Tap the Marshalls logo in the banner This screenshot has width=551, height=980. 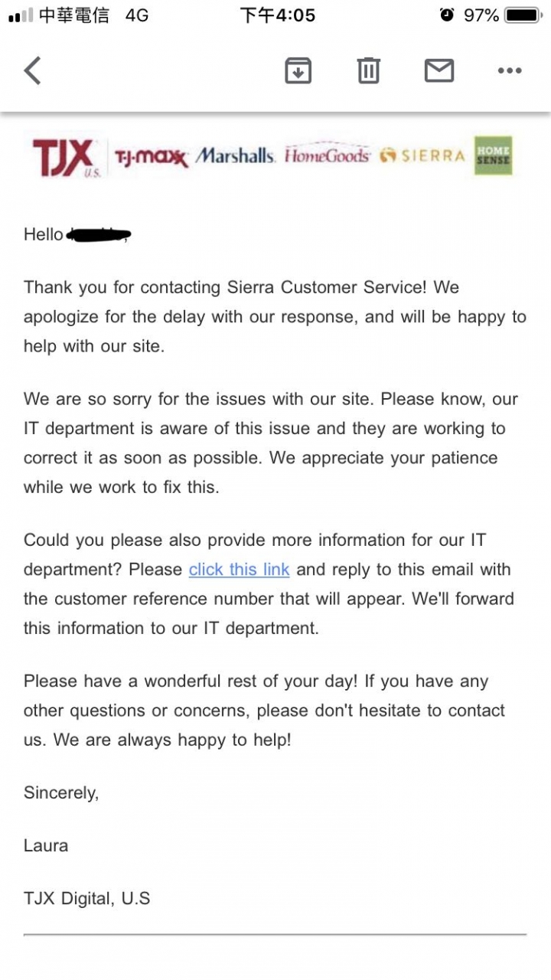click(235, 155)
